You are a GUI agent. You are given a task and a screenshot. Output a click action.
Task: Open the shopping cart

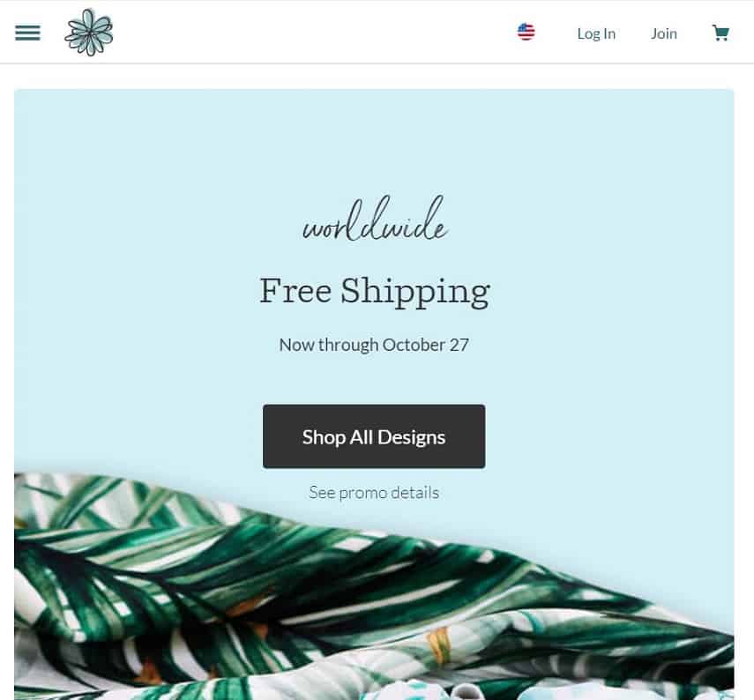tap(720, 34)
